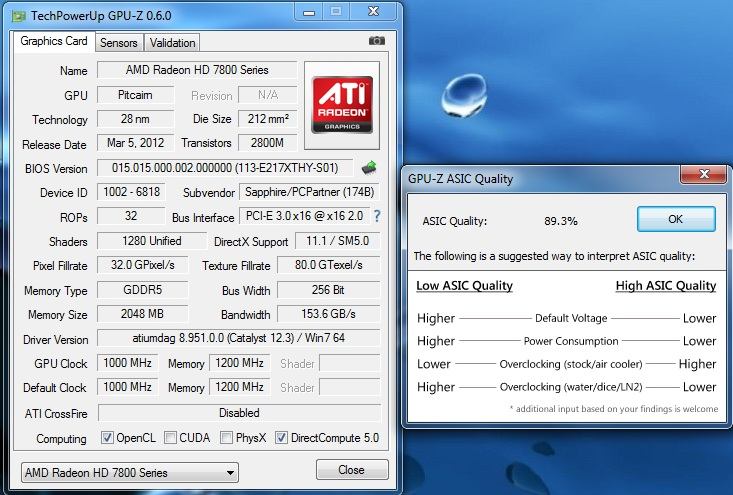733x495 pixels.
Task: Toggle the CUDA checkbox
Action: coord(171,438)
